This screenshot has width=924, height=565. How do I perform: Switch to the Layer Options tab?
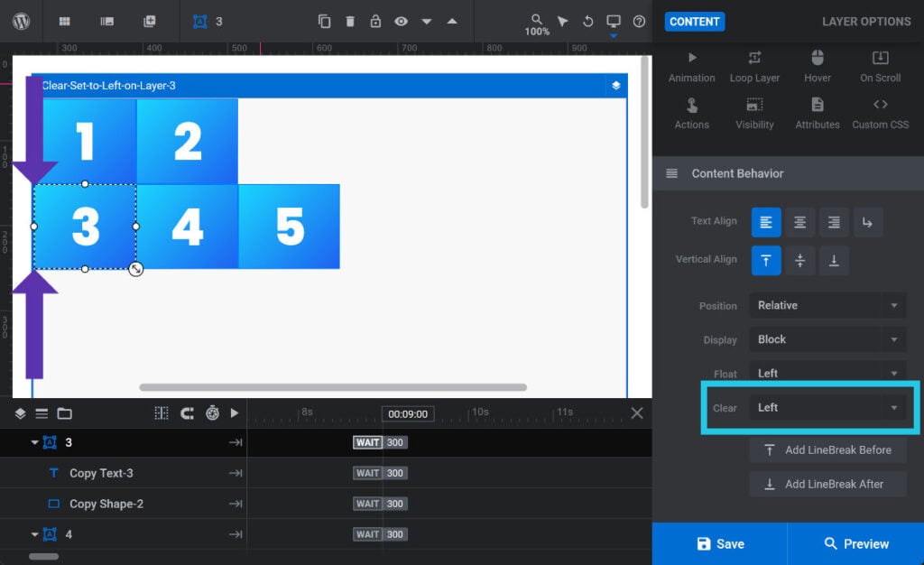tap(865, 22)
